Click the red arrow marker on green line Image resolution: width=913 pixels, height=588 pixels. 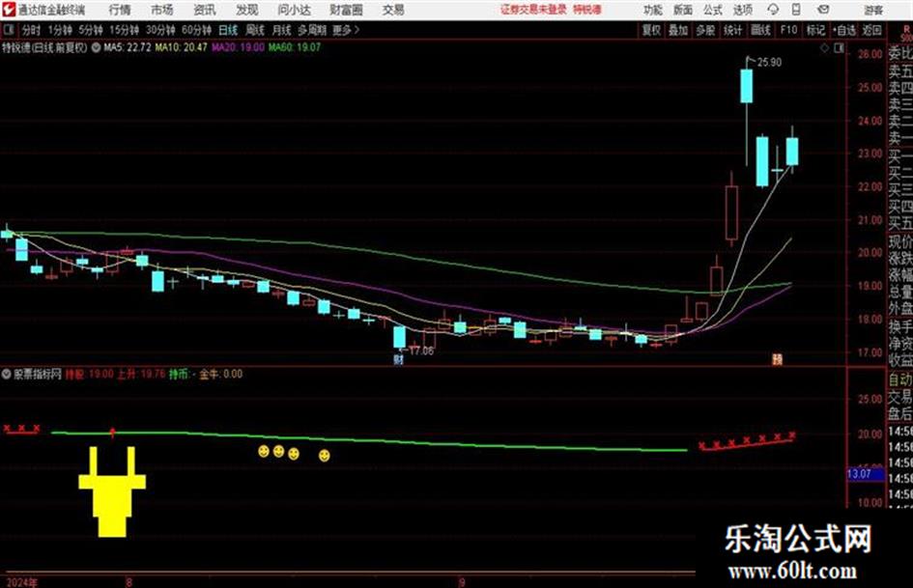point(112,432)
